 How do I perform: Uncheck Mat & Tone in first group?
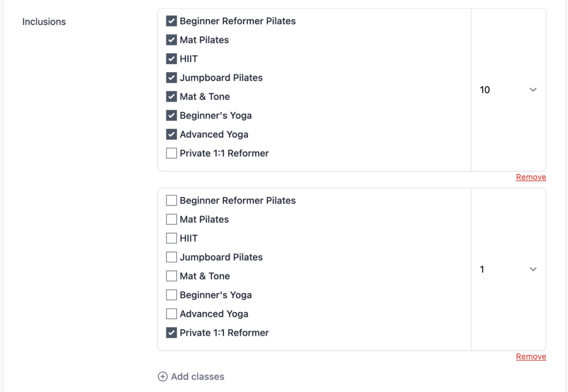171,96
